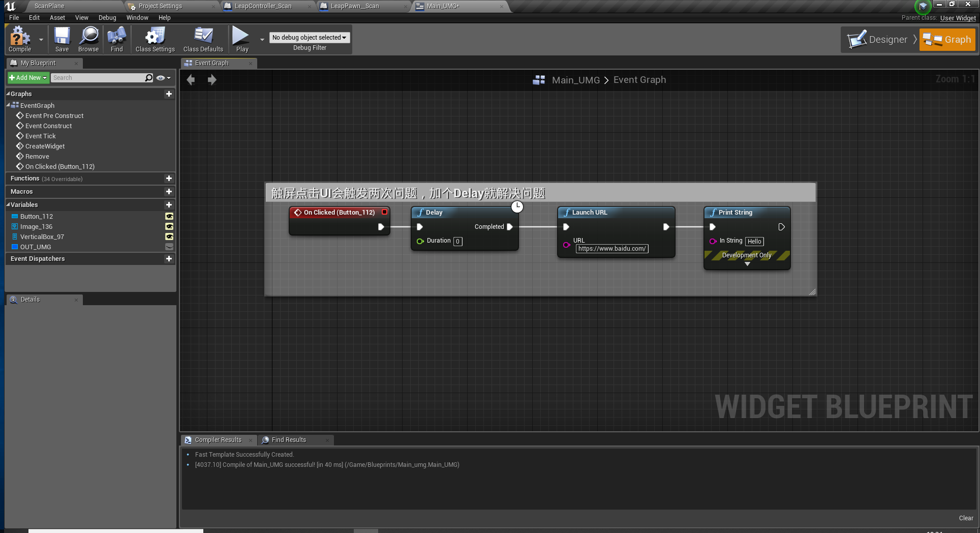This screenshot has width=980, height=533.
Task: Save the Main_UMG asset
Action: 62,39
